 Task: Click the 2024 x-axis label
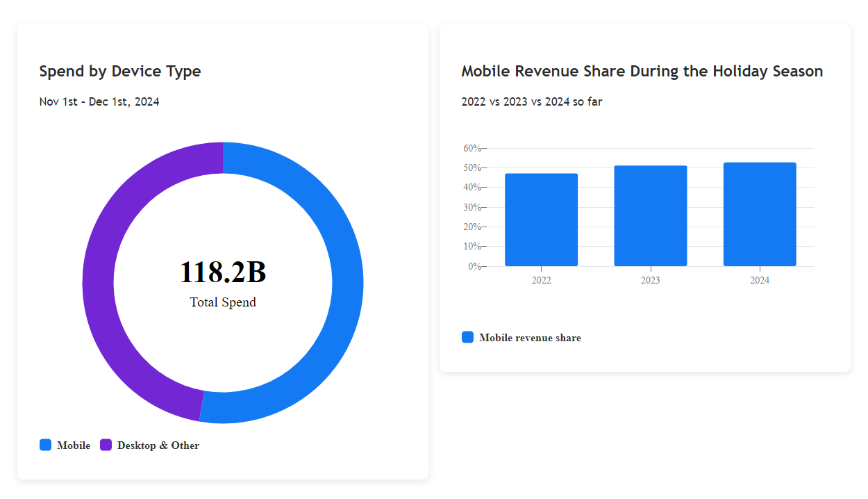[760, 280]
